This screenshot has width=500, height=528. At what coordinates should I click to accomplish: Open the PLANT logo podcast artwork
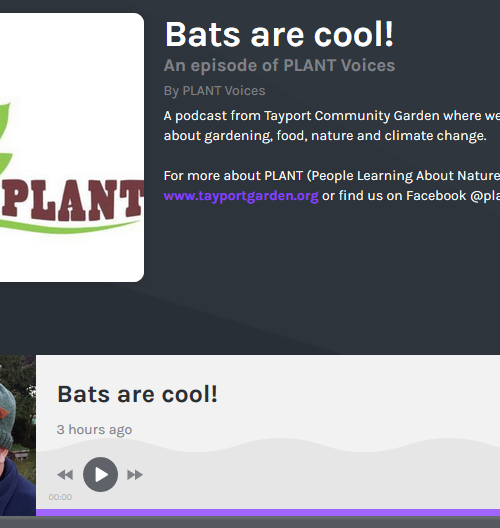72,147
